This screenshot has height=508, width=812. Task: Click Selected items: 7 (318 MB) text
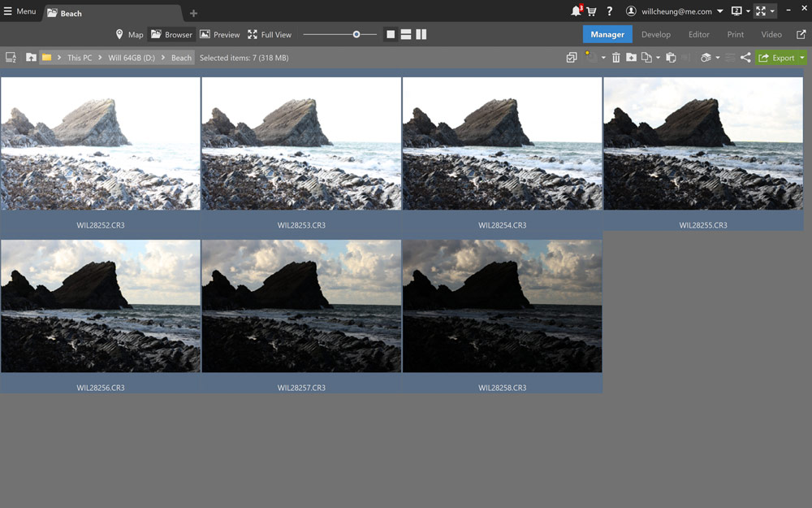pyautogui.click(x=244, y=58)
